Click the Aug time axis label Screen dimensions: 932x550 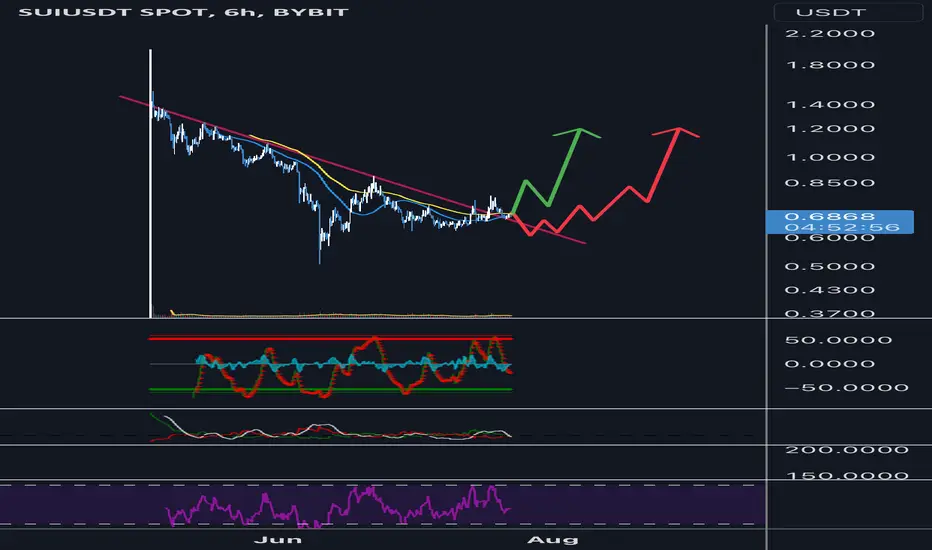[552, 540]
